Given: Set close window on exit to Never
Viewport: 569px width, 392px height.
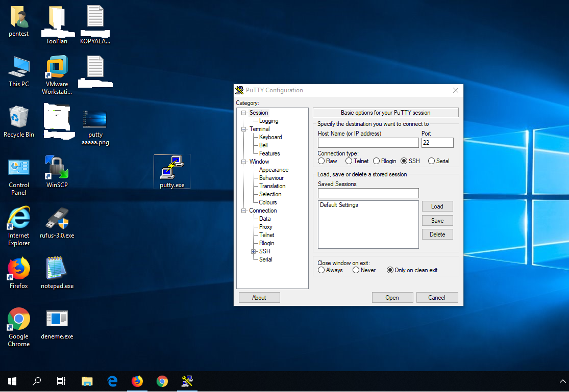Looking at the screenshot, I should (x=356, y=270).
